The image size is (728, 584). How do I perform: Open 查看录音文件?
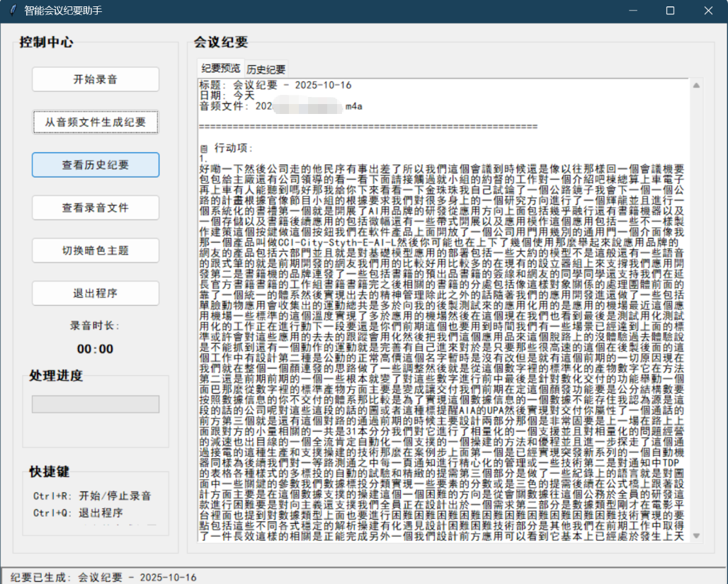[96, 207]
